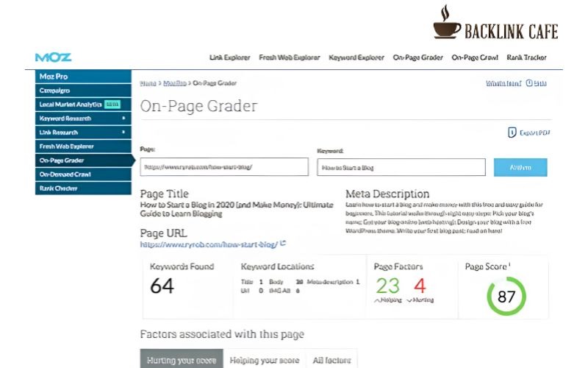Image resolution: width=588 pixels, height=368 pixels.
Task: Open Link Explorer in top navigation
Action: pyautogui.click(x=229, y=57)
